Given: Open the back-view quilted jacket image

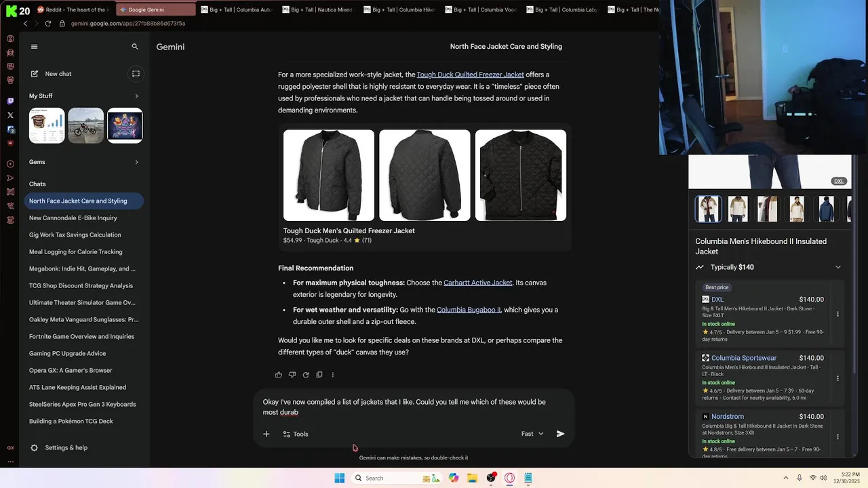Looking at the screenshot, I should (425, 176).
